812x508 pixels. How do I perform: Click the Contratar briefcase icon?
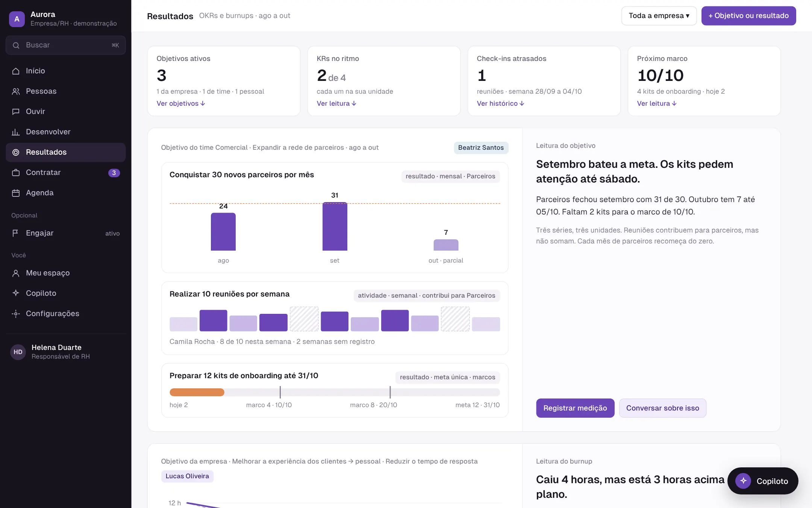pyautogui.click(x=16, y=172)
